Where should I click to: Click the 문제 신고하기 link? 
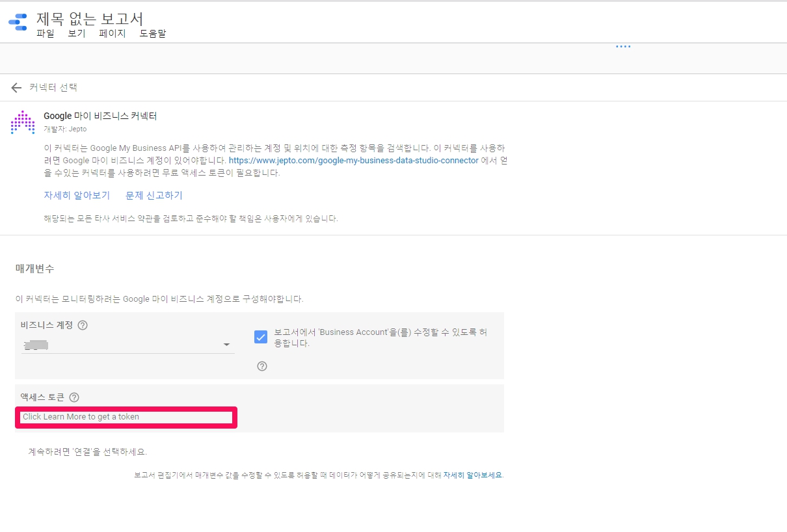tap(154, 195)
